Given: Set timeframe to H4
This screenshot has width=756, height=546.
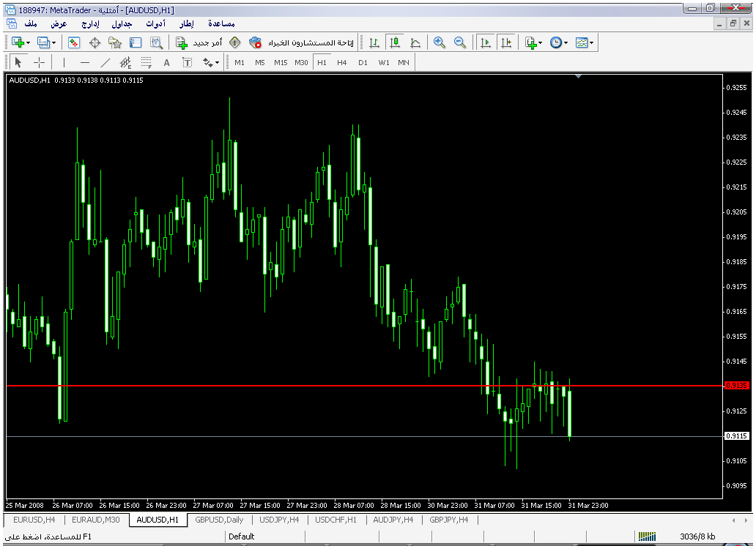Looking at the screenshot, I should [x=342, y=62].
